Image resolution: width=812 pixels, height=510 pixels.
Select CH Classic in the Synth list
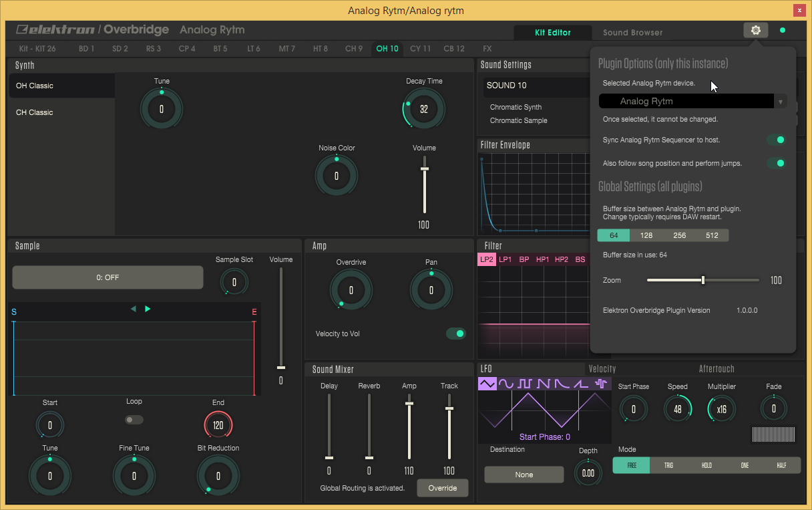coord(35,112)
